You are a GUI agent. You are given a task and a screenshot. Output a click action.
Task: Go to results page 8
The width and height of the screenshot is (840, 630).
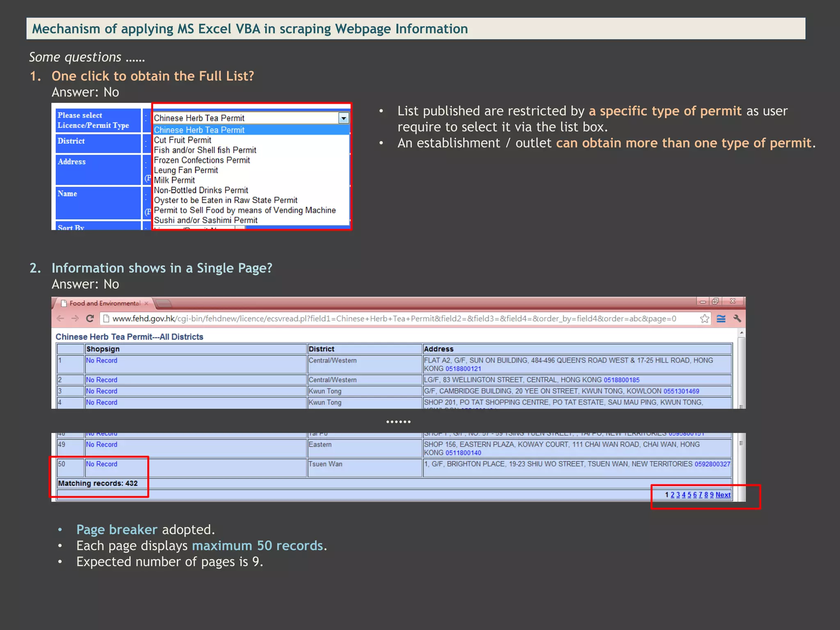[706, 495]
